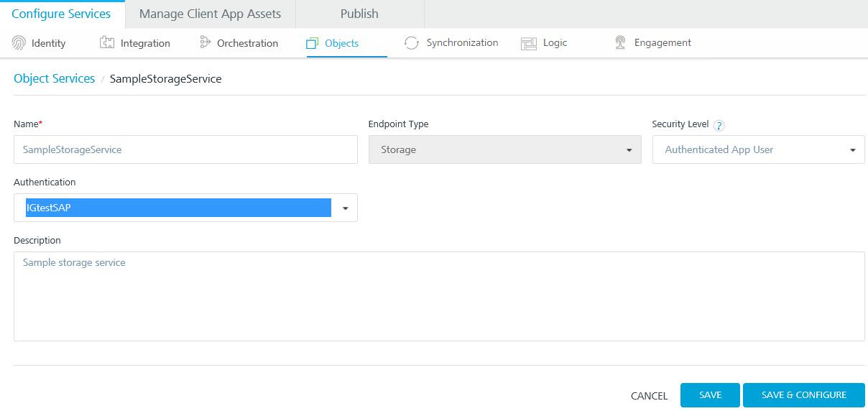
Task: Click the SAVE & CONFIGURE button
Action: (804, 395)
